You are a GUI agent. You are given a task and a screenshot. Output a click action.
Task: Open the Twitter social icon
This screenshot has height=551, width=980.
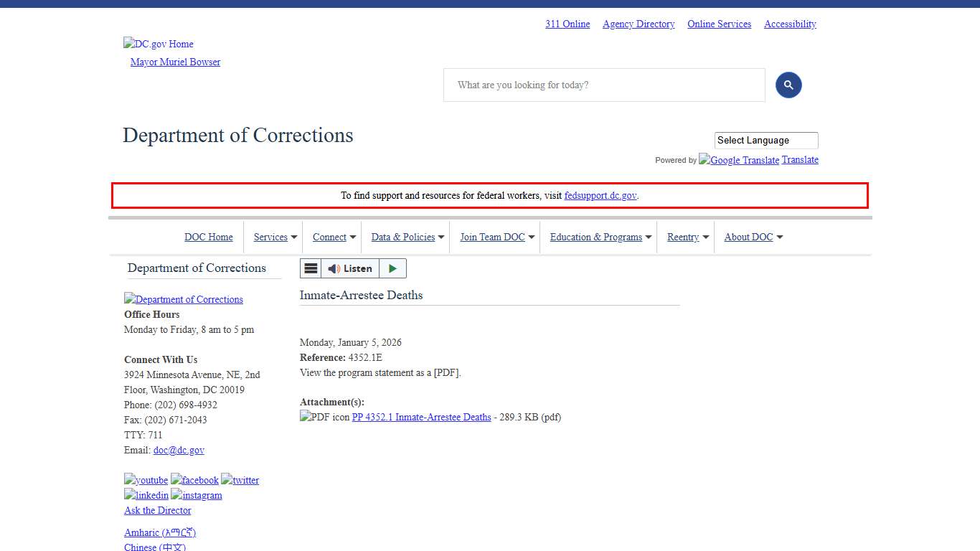pyautogui.click(x=240, y=480)
